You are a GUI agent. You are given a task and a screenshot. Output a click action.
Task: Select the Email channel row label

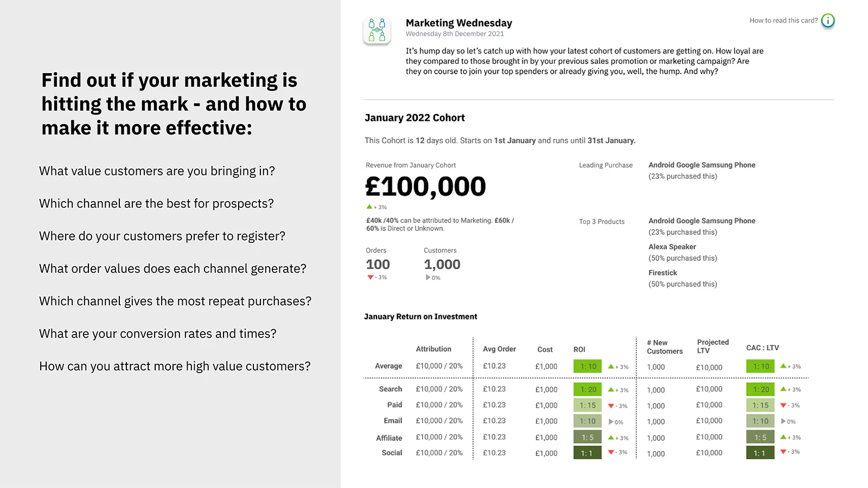coord(393,421)
